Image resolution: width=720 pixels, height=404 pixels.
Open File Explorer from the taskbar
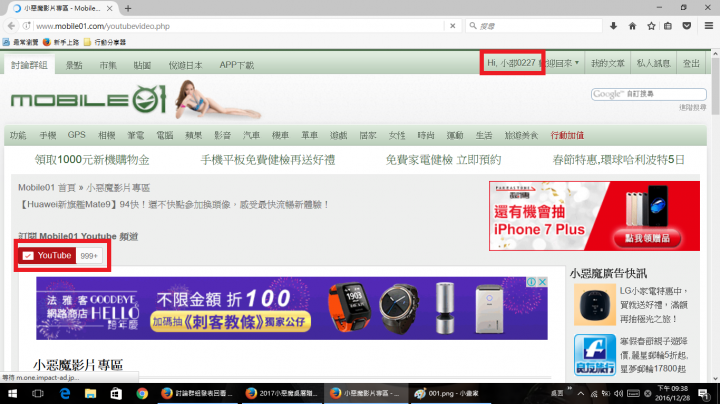[x=90, y=393]
